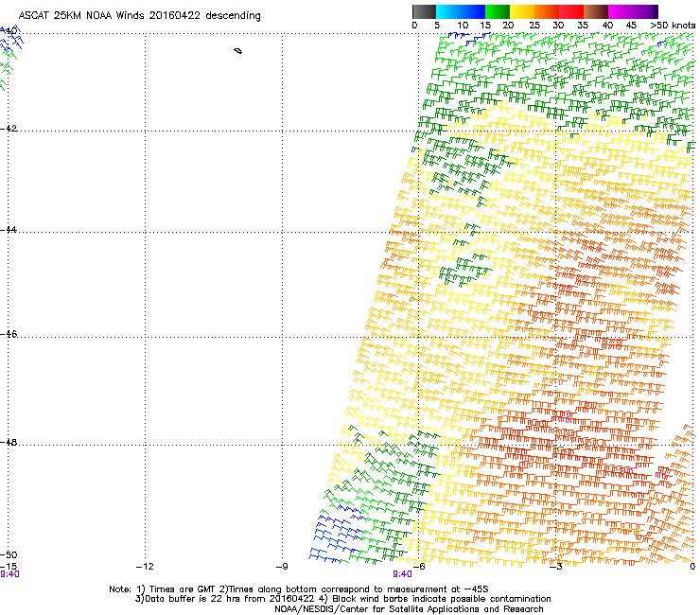Click the red 30-35 knots legend swatch
Screen dimensions: 700x615
tap(571, 11)
